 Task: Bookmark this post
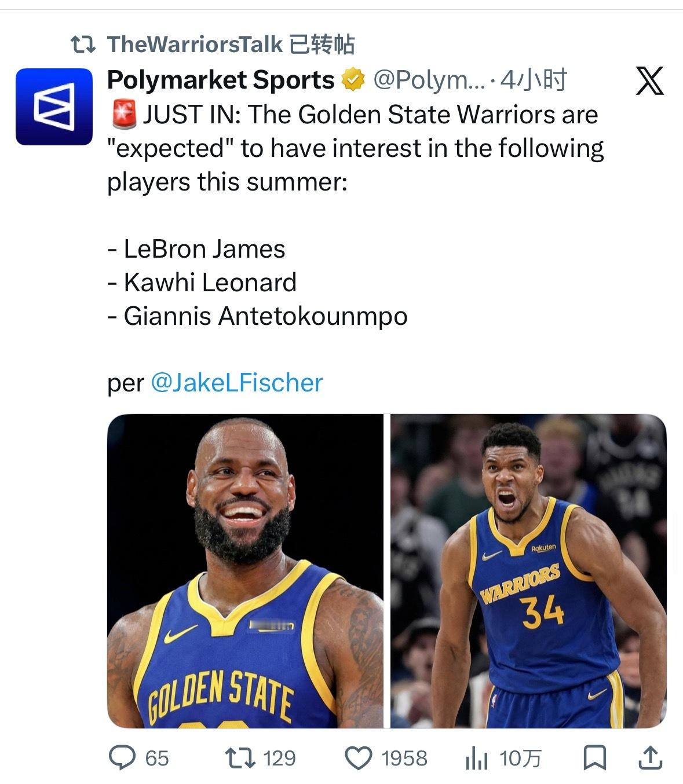coord(594,758)
